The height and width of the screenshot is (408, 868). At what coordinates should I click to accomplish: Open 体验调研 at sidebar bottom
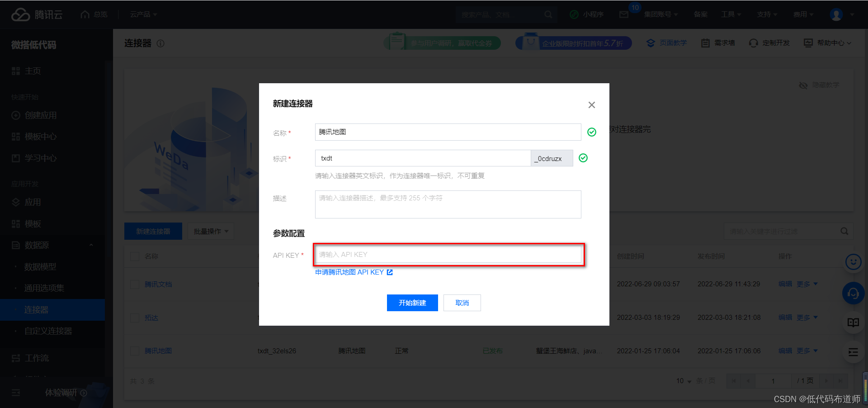point(66,393)
